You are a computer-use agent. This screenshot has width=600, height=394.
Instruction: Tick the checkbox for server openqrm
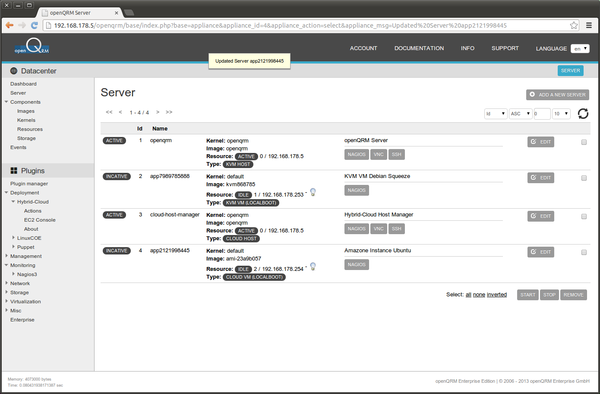[584, 142]
